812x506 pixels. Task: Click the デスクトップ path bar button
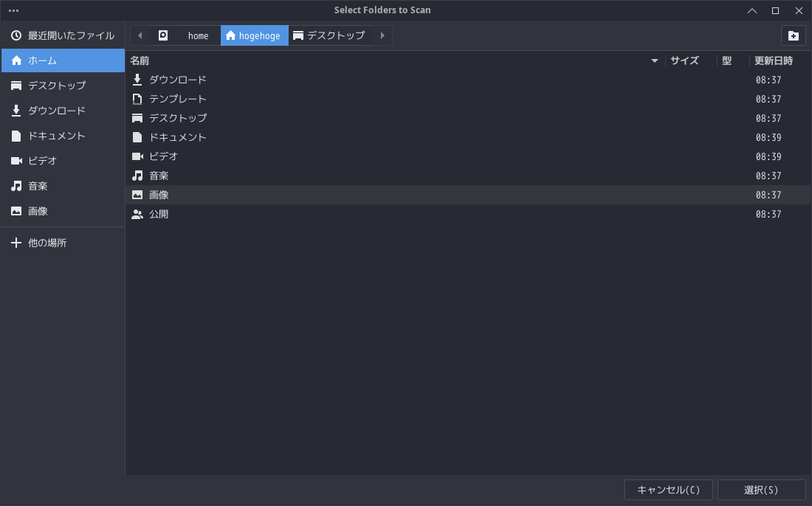pyautogui.click(x=329, y=35)
